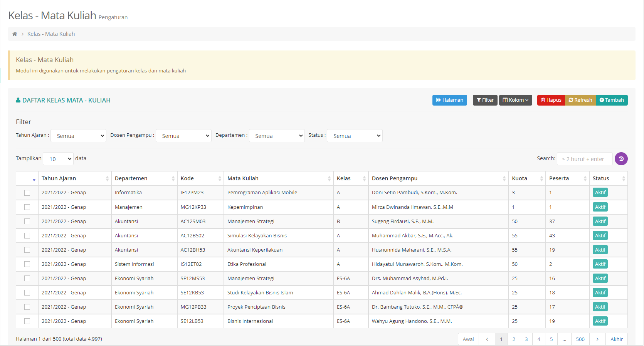Click the Halaman button
This screenshot has width=644, height=346.
pyautogui.click(x=450, y=100)
